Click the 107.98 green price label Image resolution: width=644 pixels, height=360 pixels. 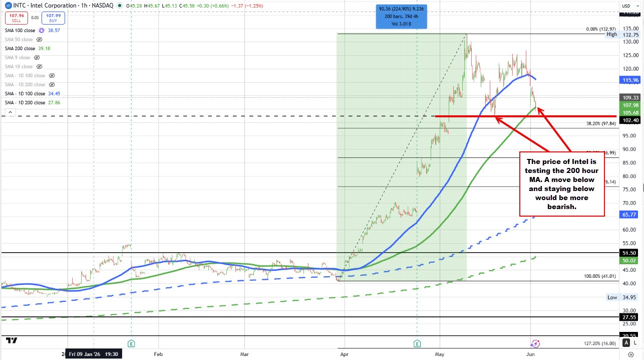(x=629, y=105)
